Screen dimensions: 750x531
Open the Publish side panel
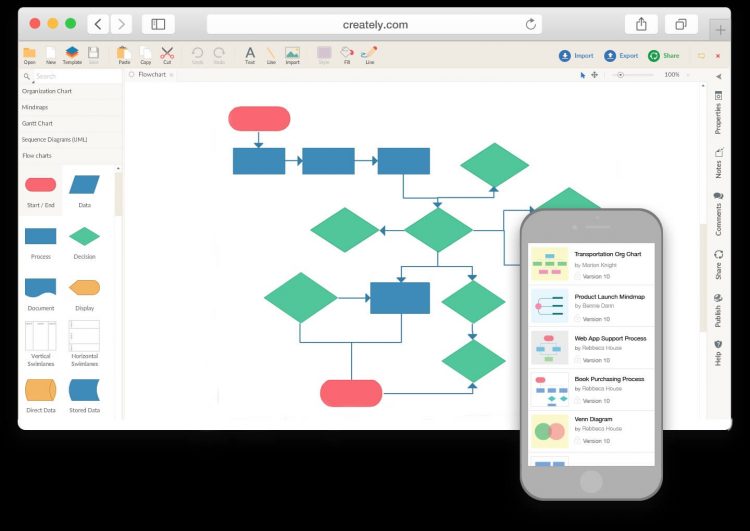pos(718,310)
